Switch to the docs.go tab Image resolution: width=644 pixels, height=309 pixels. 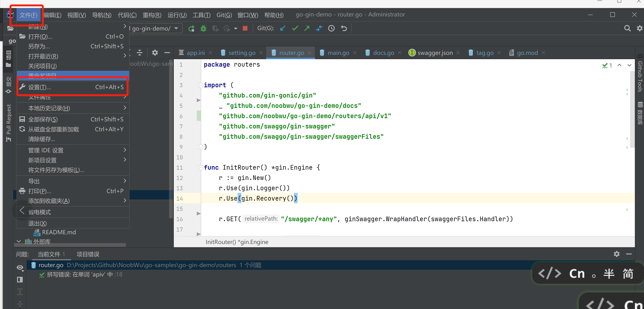[383, 53]
